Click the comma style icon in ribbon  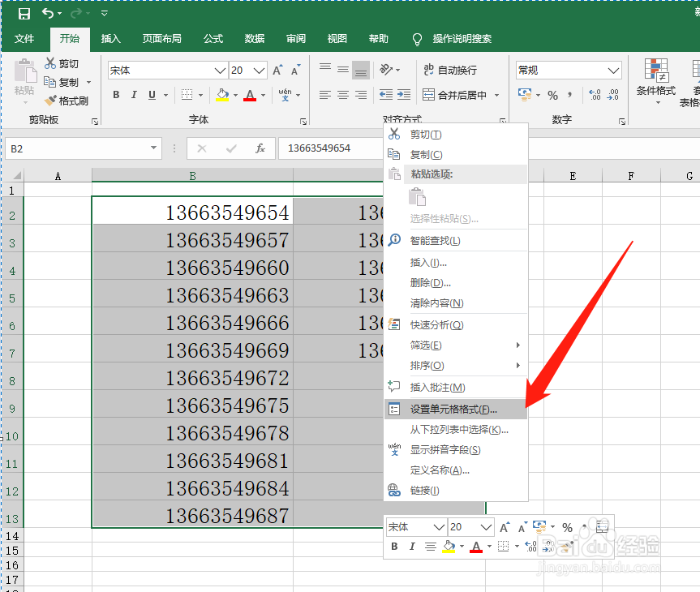(569, 95)
